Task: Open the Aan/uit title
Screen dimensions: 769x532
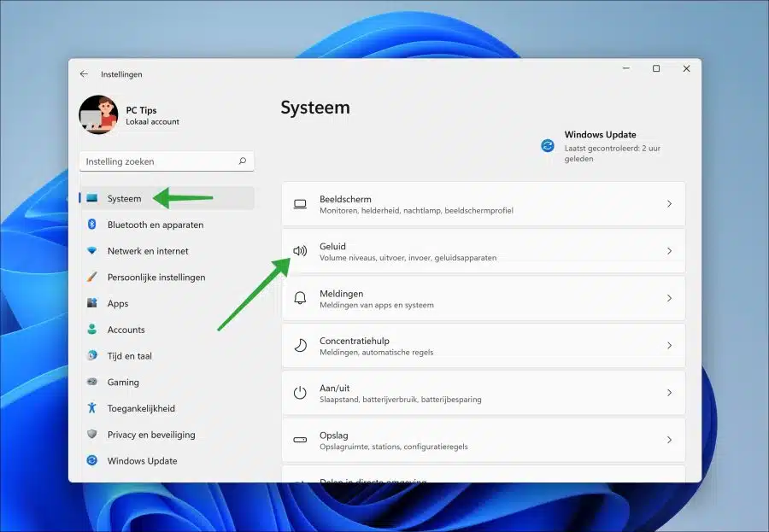Action: click(x=334, y=388)
